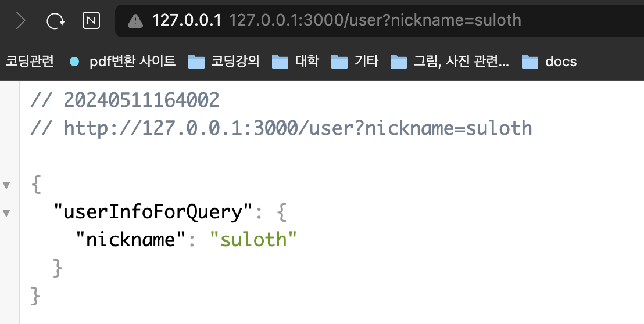Collapse the userInfoForQuery object triangle
Screen dimensions: 644x324
[x=6, y=213]
